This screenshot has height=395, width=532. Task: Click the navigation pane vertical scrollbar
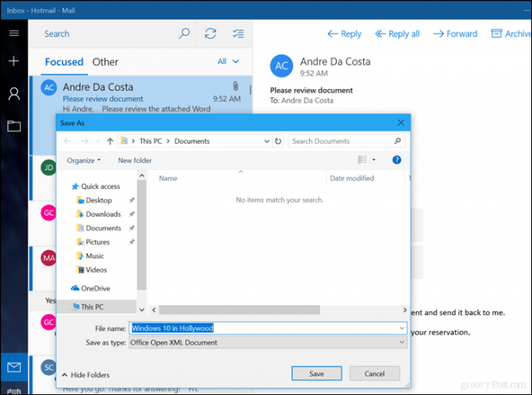pos(142,235)
